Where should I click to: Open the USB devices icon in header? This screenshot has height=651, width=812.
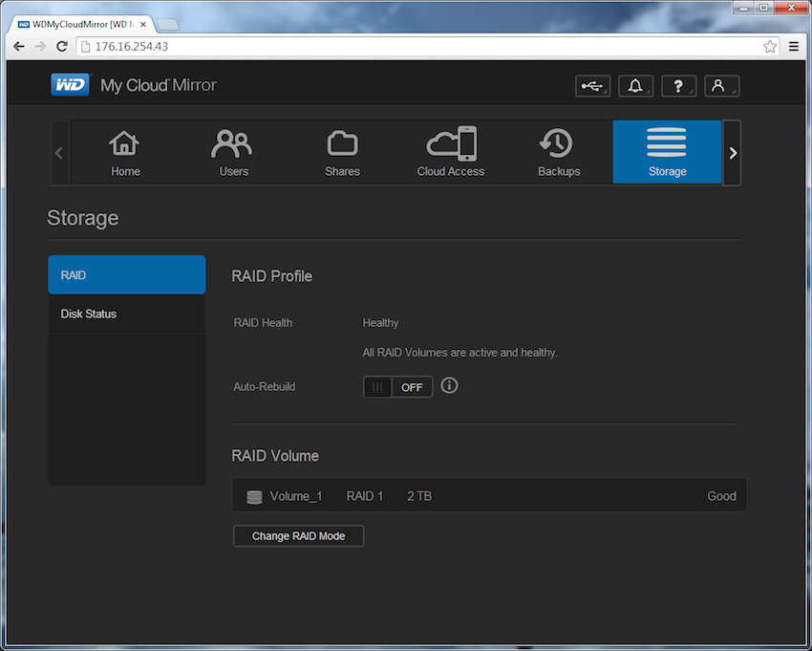tap(593, 86)
